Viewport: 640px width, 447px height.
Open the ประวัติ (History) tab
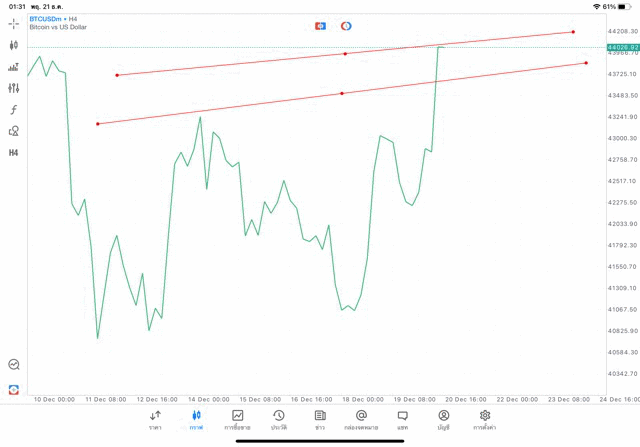pyautogui.click(x=278, y=420)
